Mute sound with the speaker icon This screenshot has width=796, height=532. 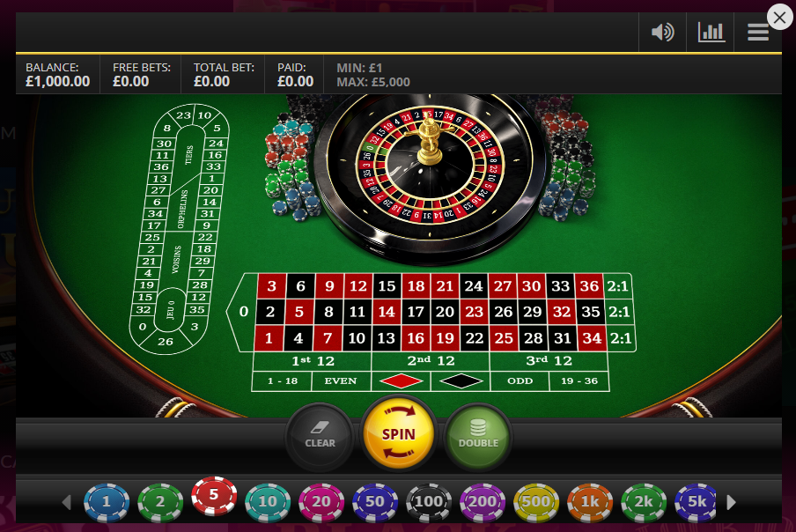662,33
